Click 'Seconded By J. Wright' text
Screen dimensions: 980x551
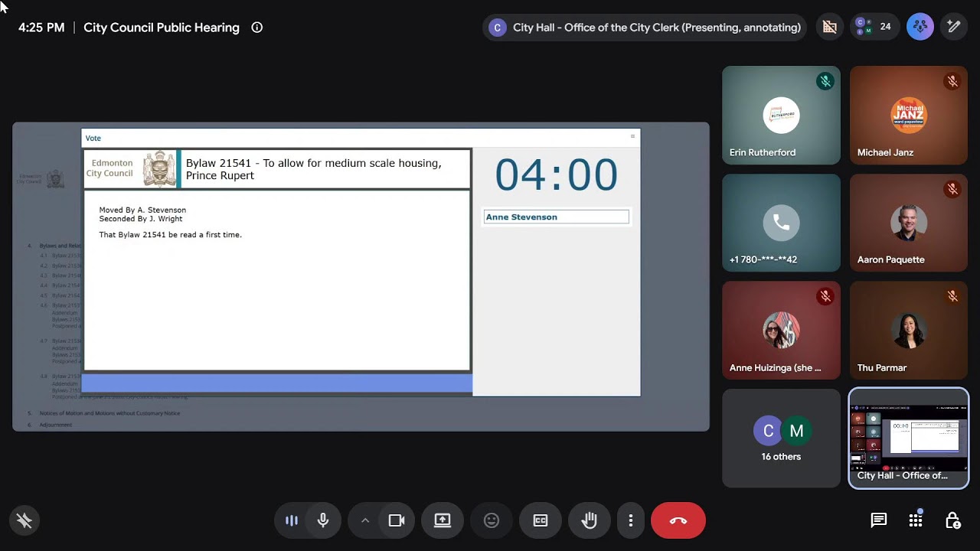coord(140,219)
